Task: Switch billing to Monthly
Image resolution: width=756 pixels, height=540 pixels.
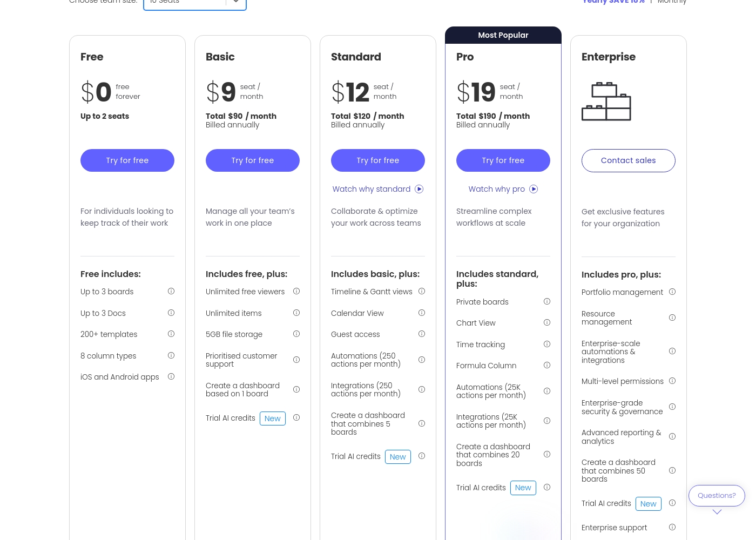Action: (x=672, y=2)
